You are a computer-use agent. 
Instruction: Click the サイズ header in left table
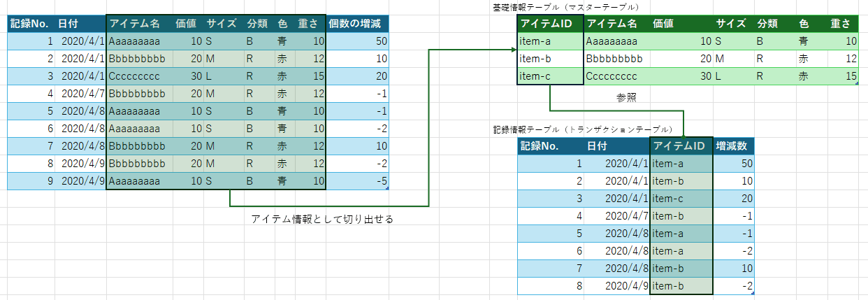tap(221, 24)
